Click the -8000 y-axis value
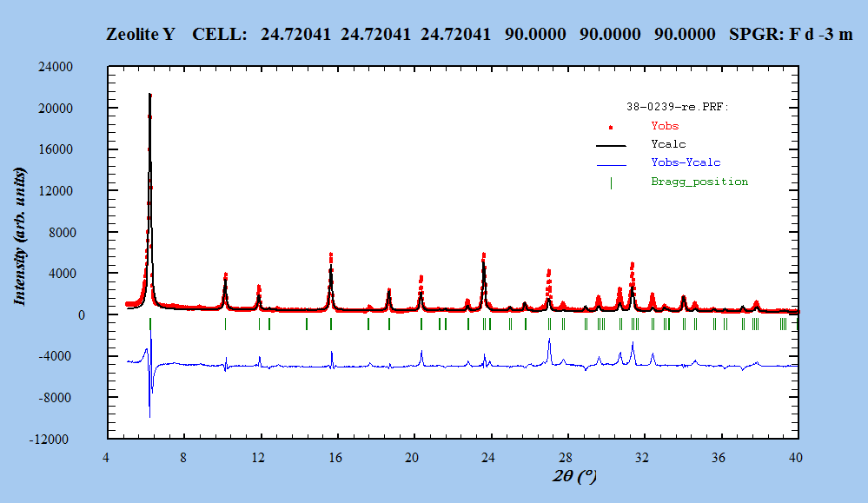The width and height of the screenshot is (868, 503). tap(55, 398)
